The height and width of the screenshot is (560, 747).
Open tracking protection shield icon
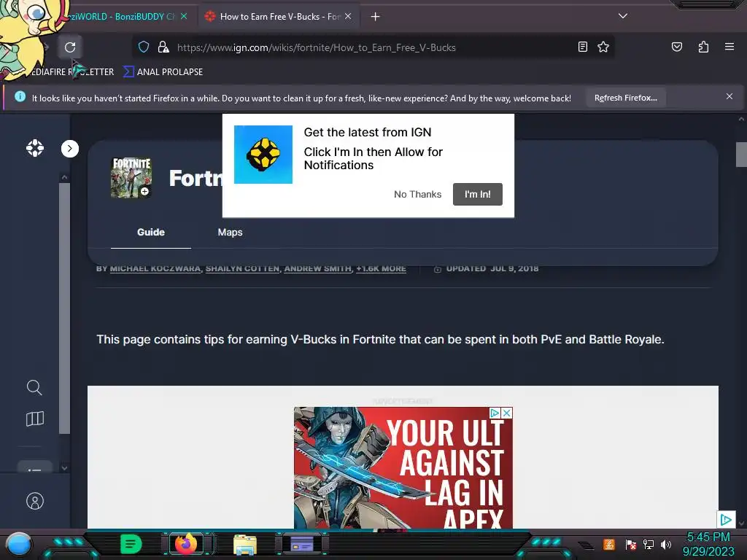pos(144,47)
